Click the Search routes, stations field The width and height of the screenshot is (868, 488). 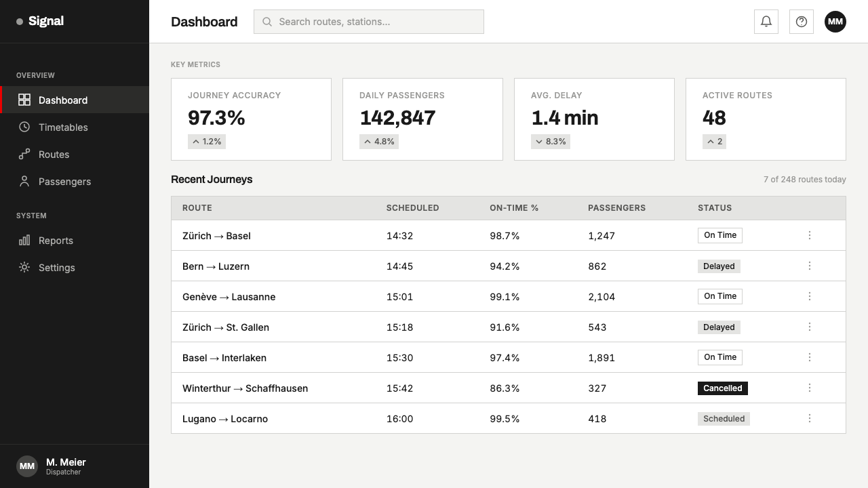[x=369, y=22]
